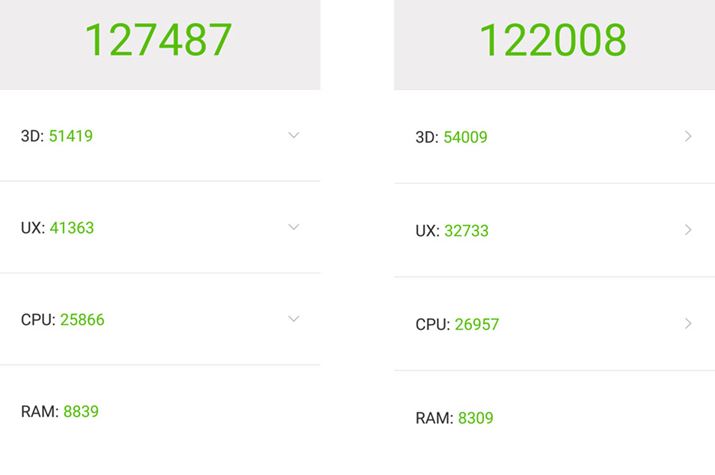Open UX 32733 details arrow

pos(688,230)
